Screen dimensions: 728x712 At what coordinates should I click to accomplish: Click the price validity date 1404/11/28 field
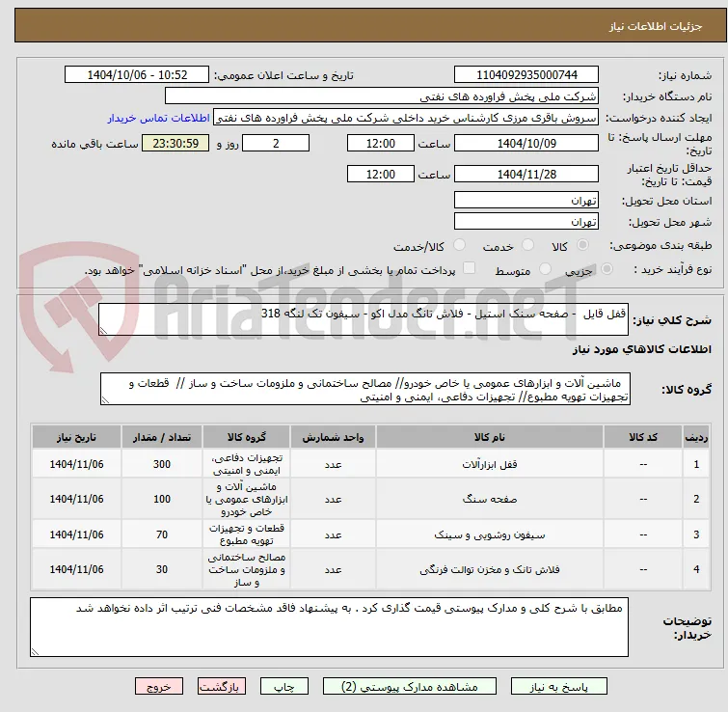pos(526,175)
